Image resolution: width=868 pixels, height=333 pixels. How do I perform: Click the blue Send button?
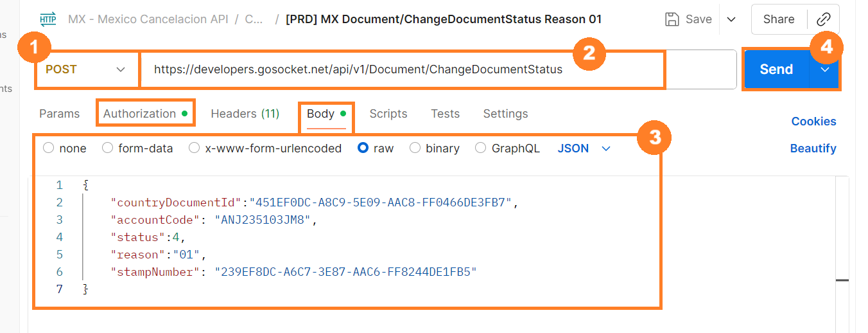pos(776,69)
